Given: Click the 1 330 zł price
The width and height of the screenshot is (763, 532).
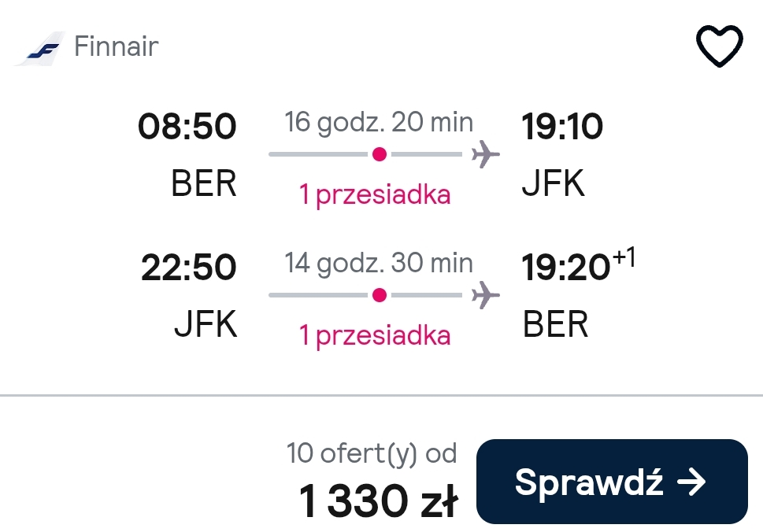Looking at the screenshot, I should (x=378, y=501).
